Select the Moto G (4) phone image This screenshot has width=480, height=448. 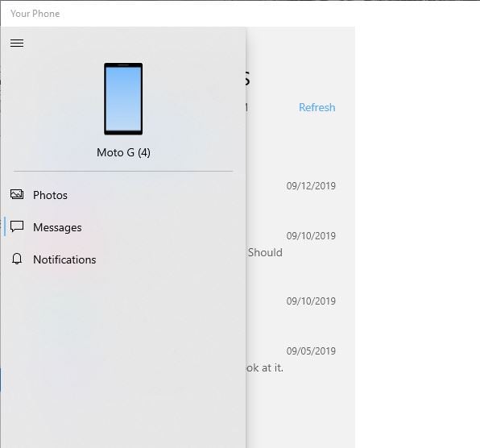pos(123,99)
